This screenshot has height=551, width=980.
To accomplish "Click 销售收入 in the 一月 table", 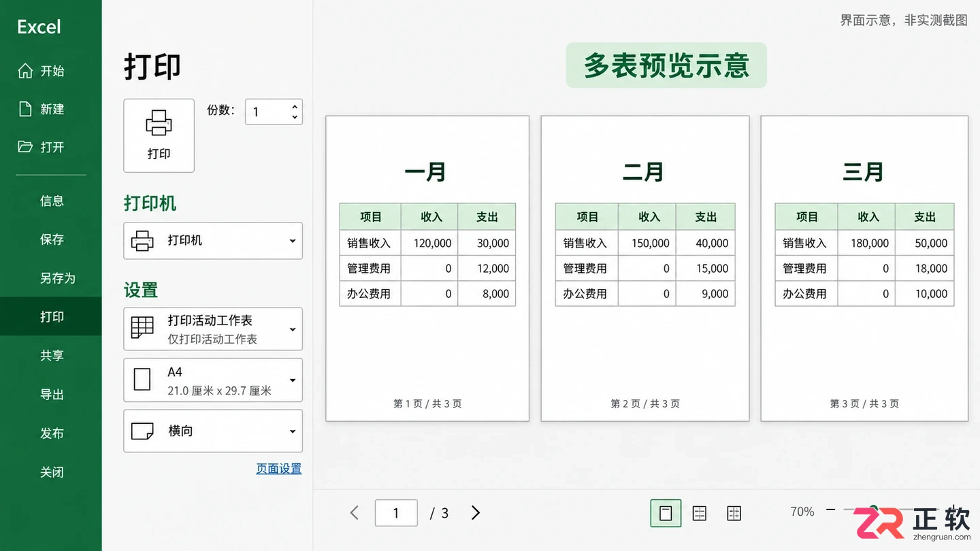I will coord(369,243).
